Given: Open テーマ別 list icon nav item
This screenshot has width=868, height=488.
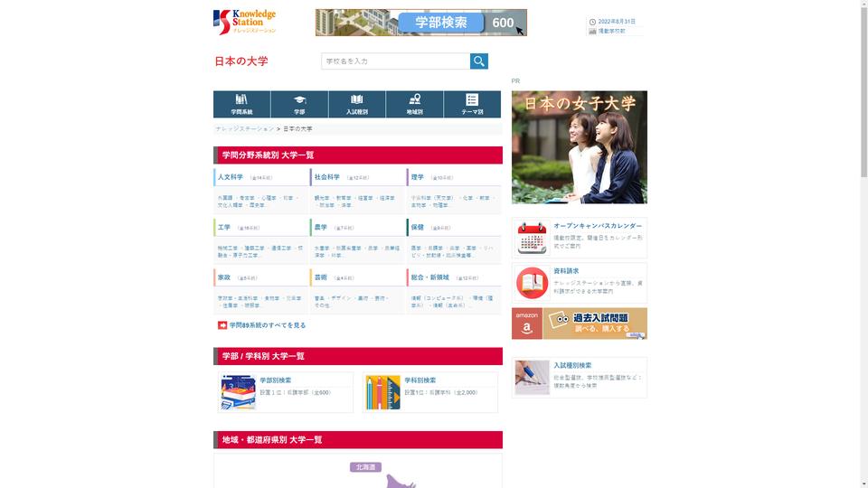Looking at the screenshot, I should pyautogui.click(x=472, y=104).
